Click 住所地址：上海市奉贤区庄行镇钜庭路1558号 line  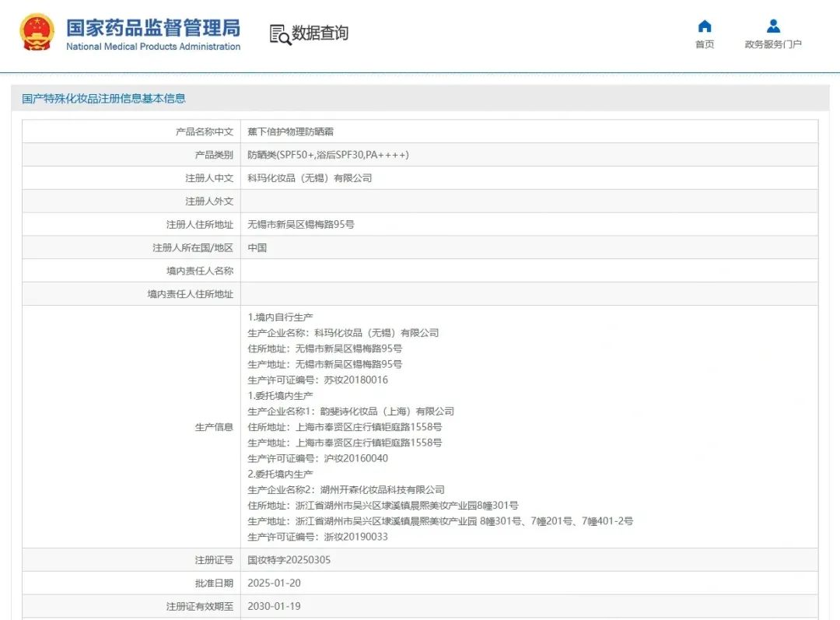(345, 427)
